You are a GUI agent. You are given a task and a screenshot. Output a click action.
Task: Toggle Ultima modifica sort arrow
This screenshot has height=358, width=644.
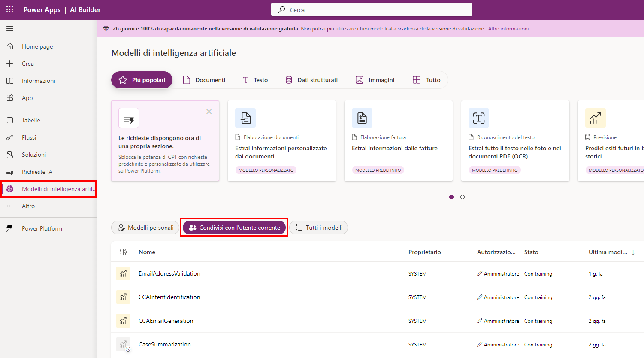[x=633, y=252]
